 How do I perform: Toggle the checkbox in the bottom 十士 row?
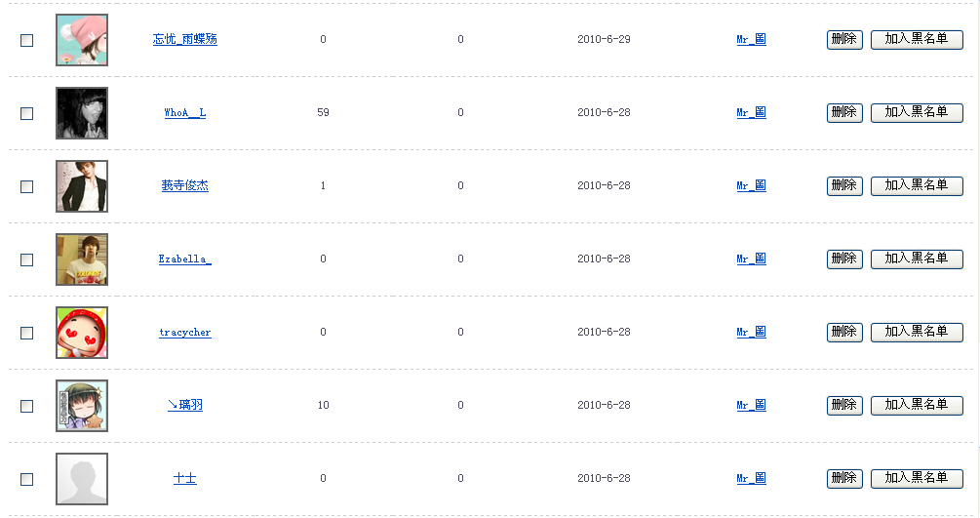pyautogui.click(x=27, y=479)
